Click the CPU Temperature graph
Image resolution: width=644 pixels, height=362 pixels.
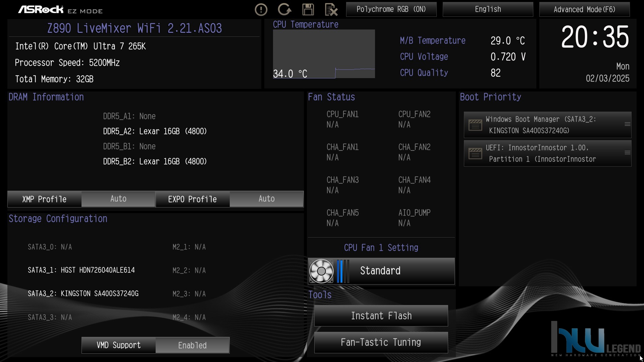pyautogui.click(x=324, y=54)
